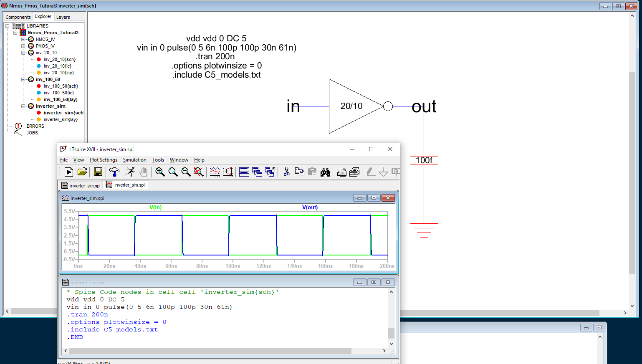Click the 100f capacitor label
642x364 pixels.
click(424, 160)
